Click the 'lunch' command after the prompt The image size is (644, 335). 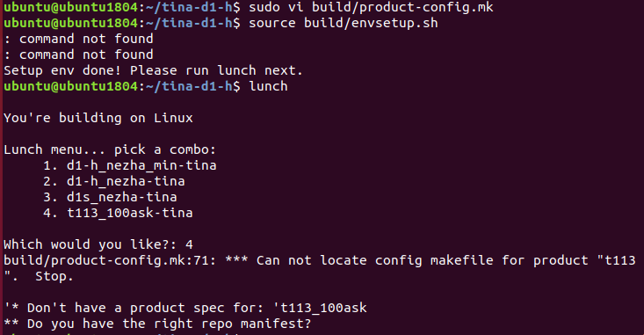[x=268, y=86]
